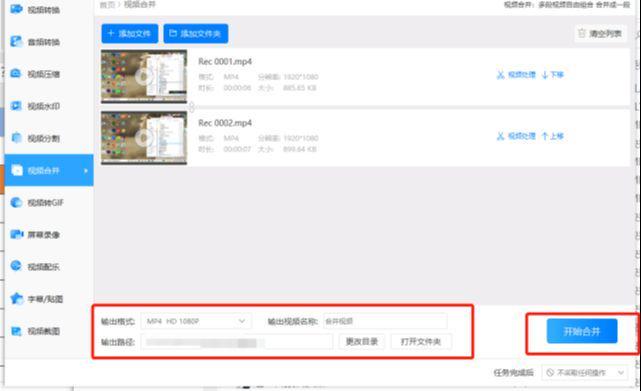Click the 添加文件 add file button

click(x=130, y=34)
